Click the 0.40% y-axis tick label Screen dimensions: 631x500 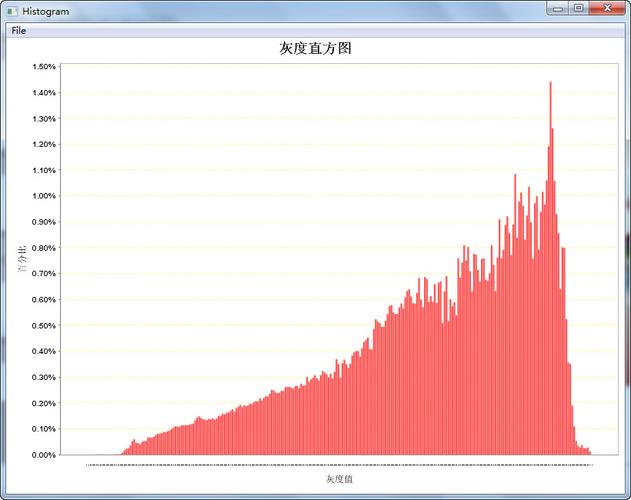[44, 351]
